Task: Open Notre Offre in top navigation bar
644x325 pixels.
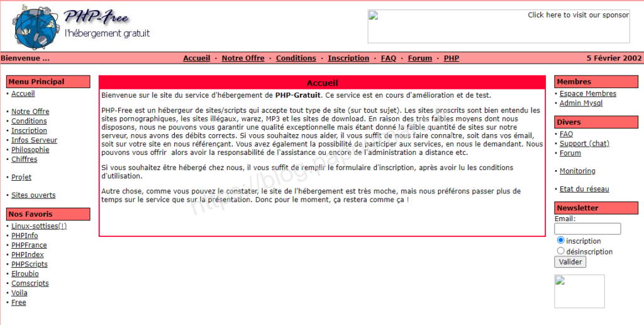Action: tap(243, 58)
